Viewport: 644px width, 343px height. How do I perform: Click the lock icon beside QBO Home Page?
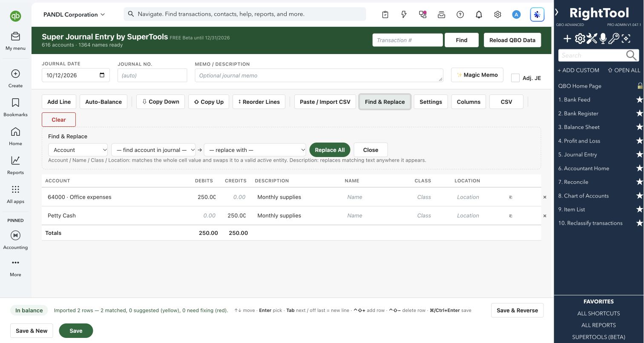(640, 86)
